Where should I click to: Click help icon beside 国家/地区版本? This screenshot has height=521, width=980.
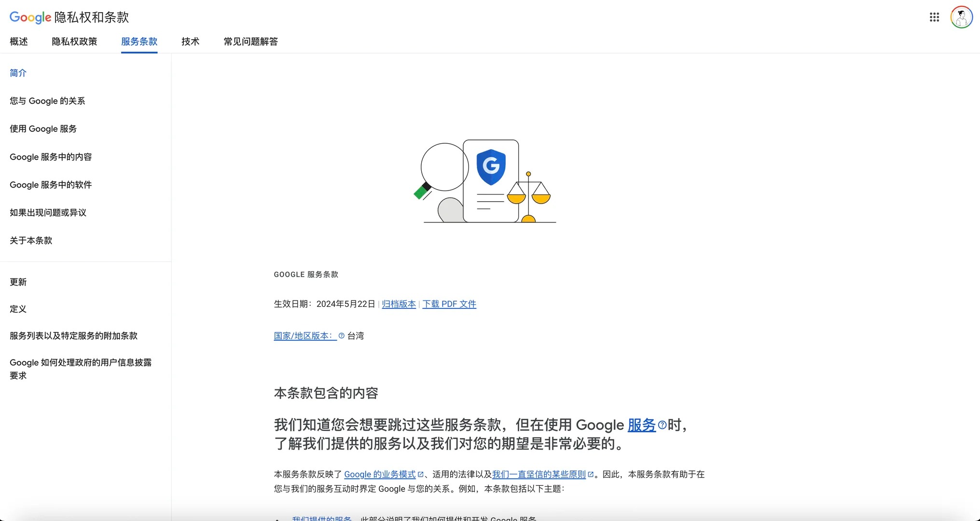(x=342, y=336)
